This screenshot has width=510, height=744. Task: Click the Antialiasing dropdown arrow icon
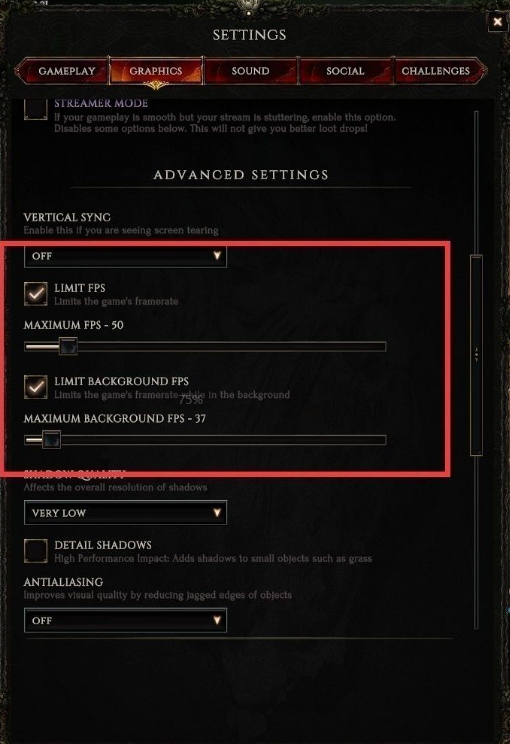217,621
